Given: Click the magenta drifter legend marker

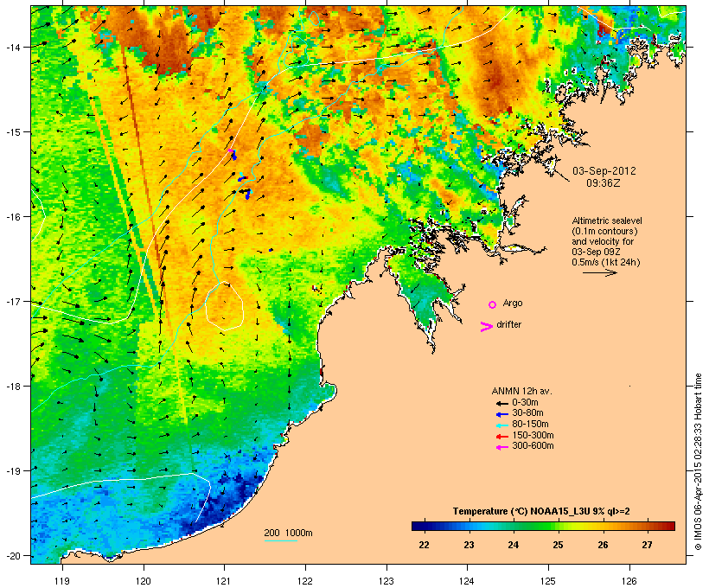Looking at the screenshot, I should (486, 327).
